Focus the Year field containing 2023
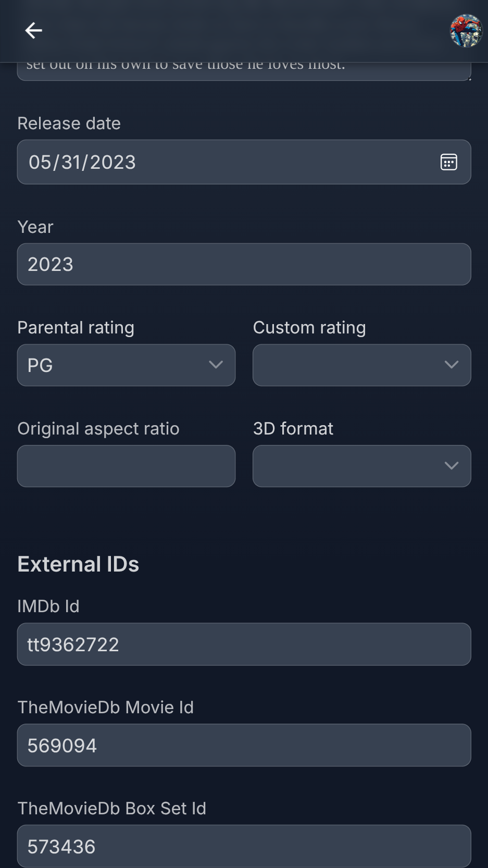 244,265
